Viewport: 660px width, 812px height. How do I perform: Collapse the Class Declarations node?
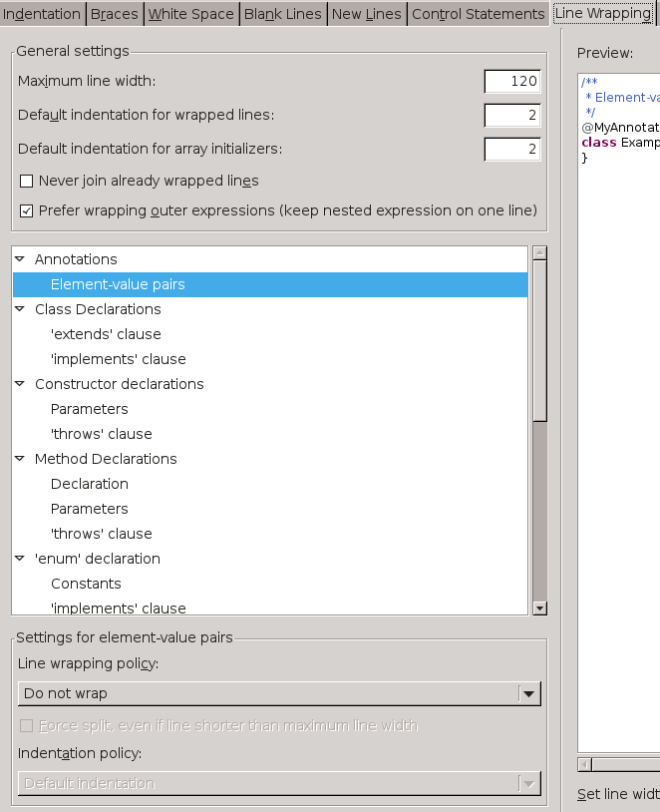tap(20, 309)
